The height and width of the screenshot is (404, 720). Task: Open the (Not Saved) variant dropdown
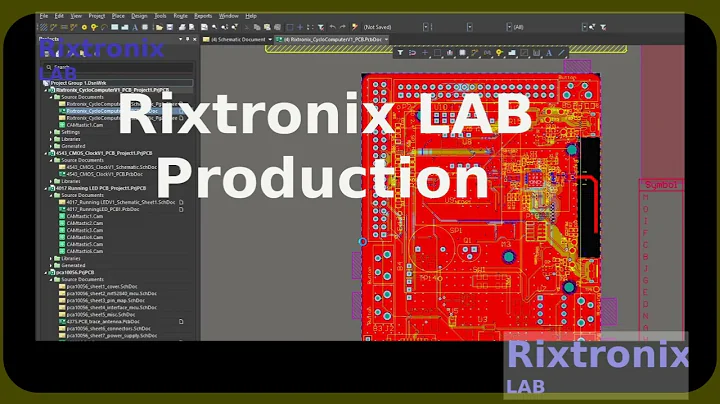[x=426, y=27]
